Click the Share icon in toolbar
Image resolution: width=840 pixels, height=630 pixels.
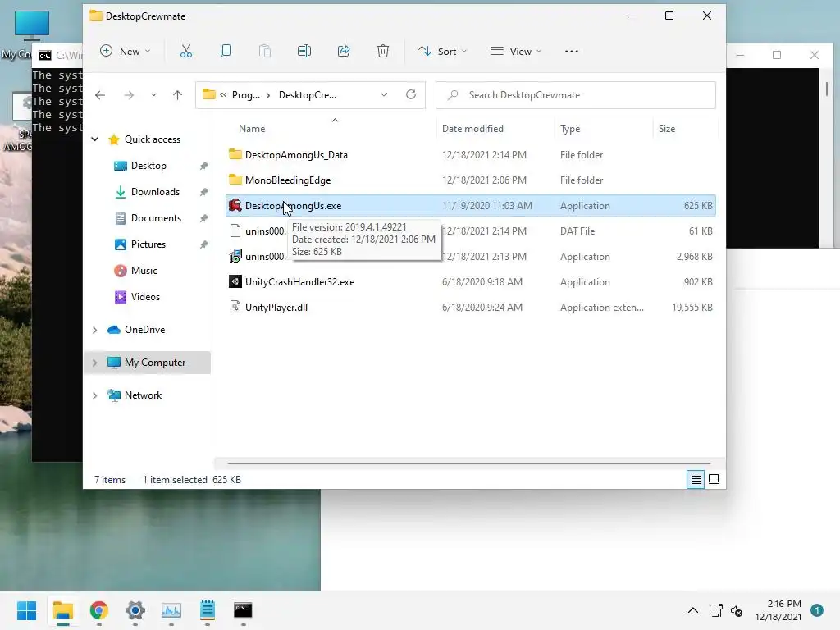pyautogui.click(x=344, y=52)
